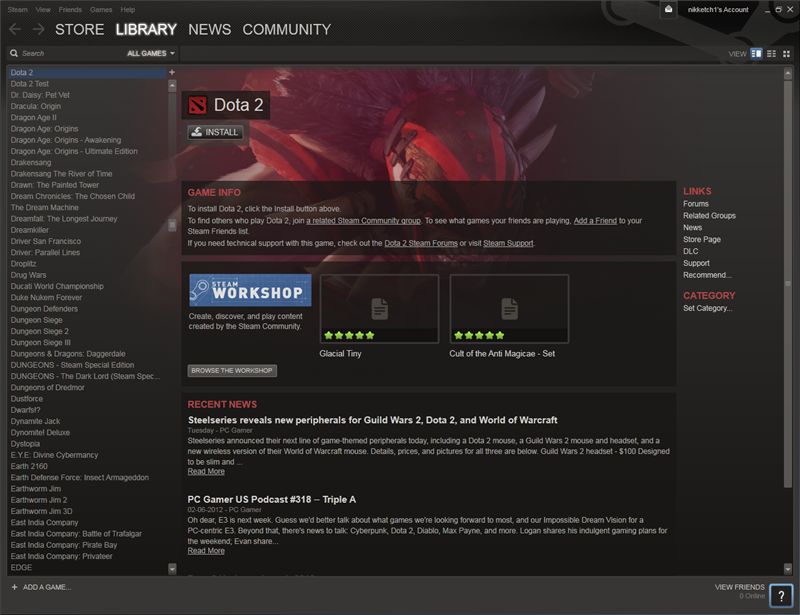The height and width of the screenshot is (615, 800).
Task: Switch to the Library tab
Action: point(146,30)
